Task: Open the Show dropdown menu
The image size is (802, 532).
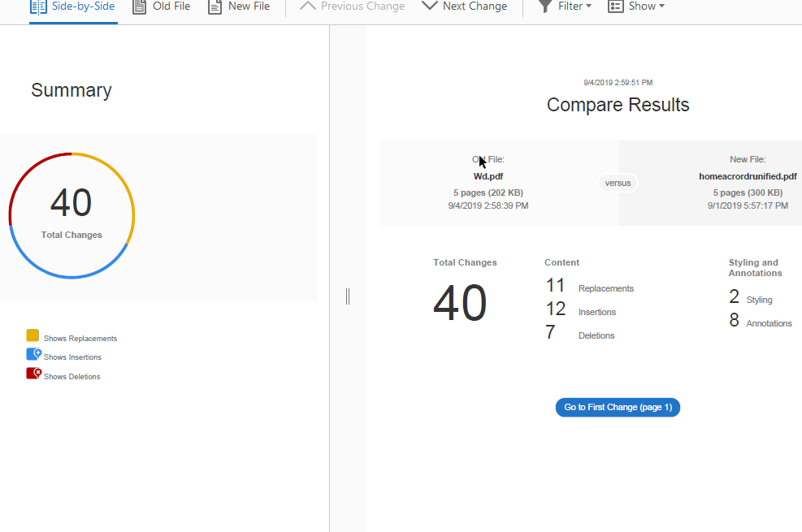Action: pos(636,6)
